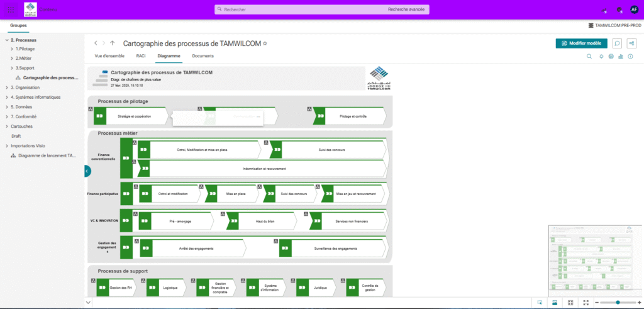Click the TAMWILCOM logo in the header
This screenshot has width=644, height=309.
[x=30, y=9]
